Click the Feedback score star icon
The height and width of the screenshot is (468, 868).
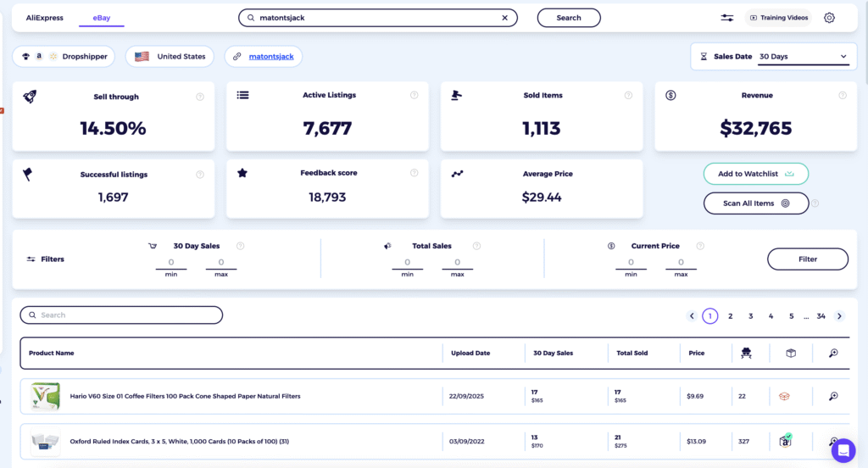point(242,173)
